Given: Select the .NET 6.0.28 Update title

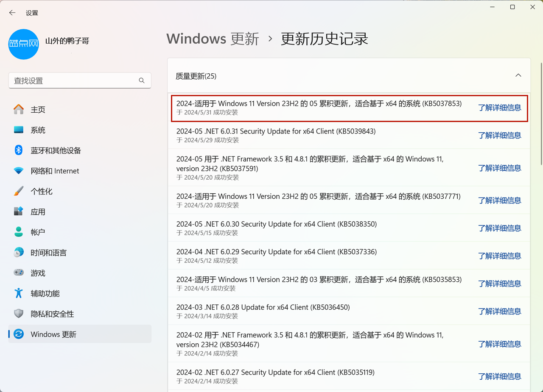Looking at the screenshot, I should pos(263,307).
